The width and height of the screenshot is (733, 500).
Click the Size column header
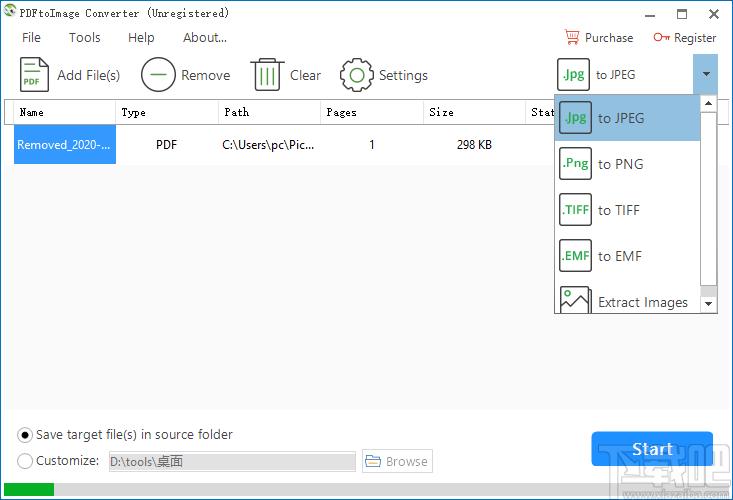474,112
